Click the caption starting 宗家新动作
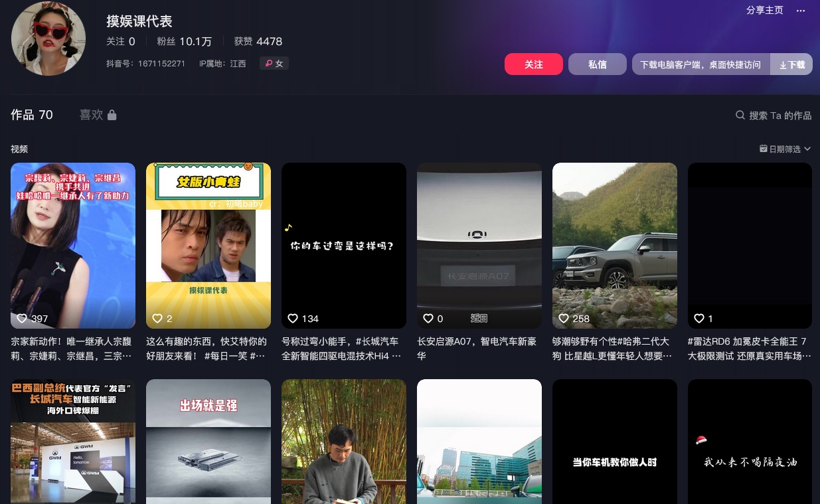The width and height of the screenshot is (820, 504). [73, 349]
